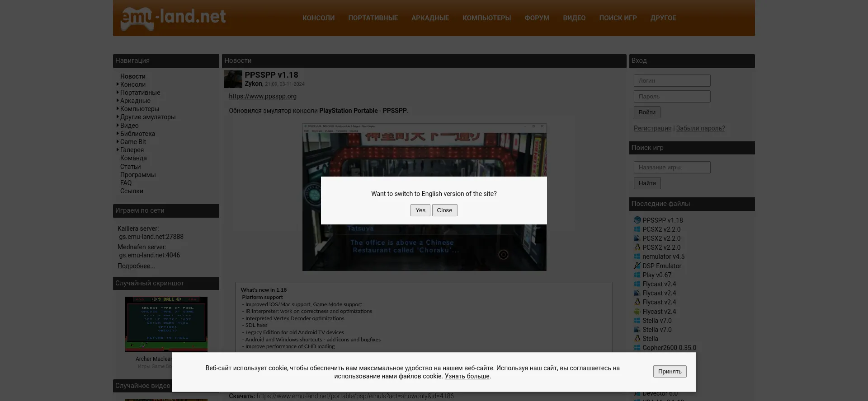Expand the Компьютеры navigation arrow
The image size is (868, 401).
click(x=118, y=109)
